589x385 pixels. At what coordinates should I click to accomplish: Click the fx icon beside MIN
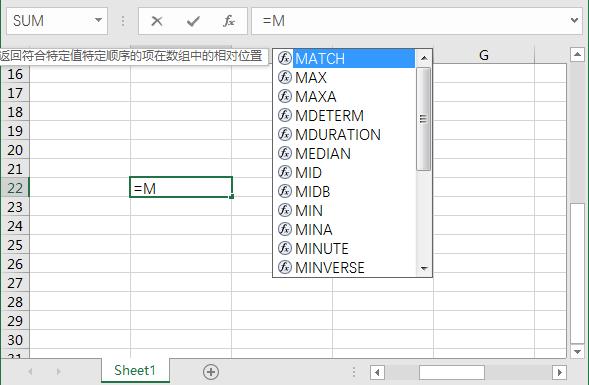pyautogui.click(x=285, y=210)
